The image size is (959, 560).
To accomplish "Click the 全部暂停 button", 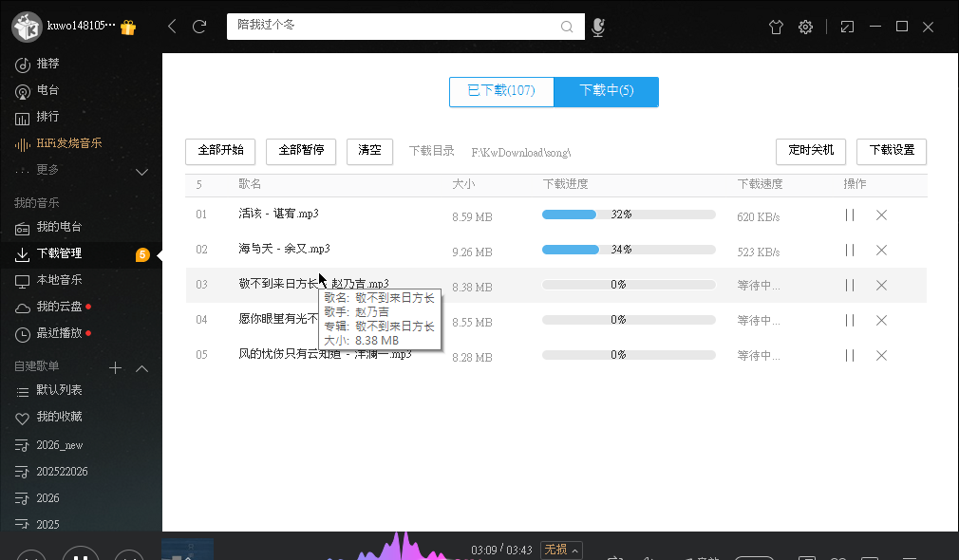I will (301, 151).
